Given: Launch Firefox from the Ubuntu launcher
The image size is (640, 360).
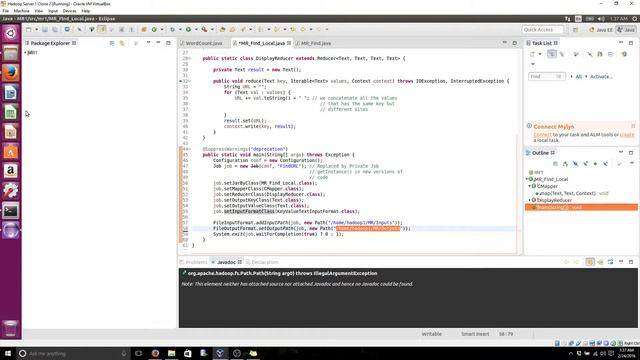Looking at the screenshot, I should (11, 73).
